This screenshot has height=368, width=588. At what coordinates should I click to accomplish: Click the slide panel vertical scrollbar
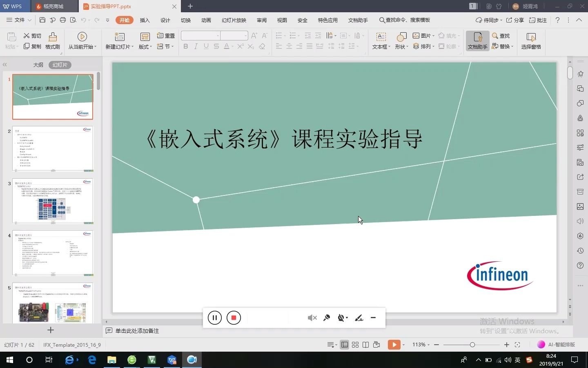[x=98, y=81]
